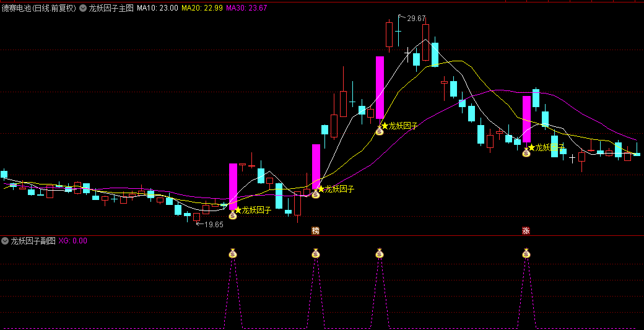This screenshot has width=644, height=330.
Task: Click money bag icon beside the 19.65 low signal
Action: (233, 215)
